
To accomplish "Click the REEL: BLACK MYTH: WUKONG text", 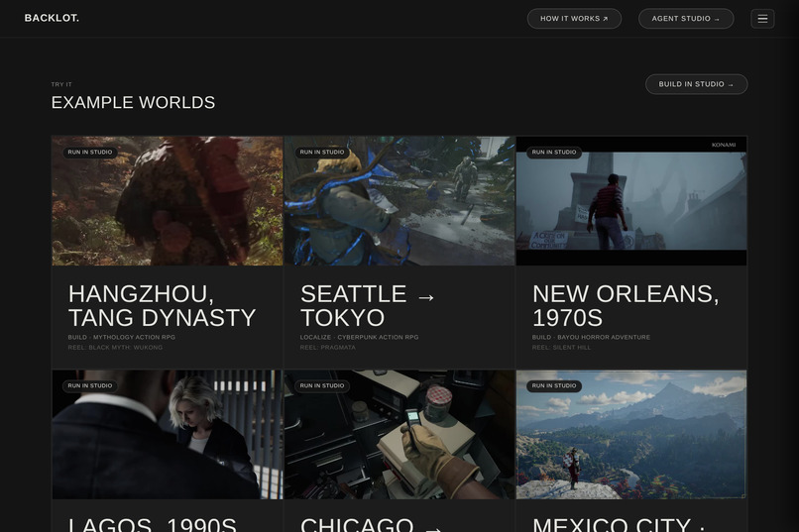I will [x=115, y=347].
